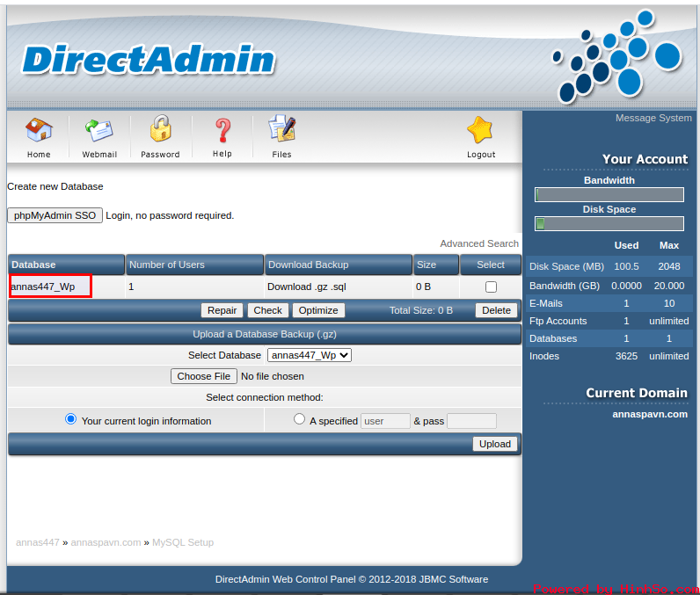Open the Advanced Search link
Viewport: 700px width, 595px height.
pos(479,243)
